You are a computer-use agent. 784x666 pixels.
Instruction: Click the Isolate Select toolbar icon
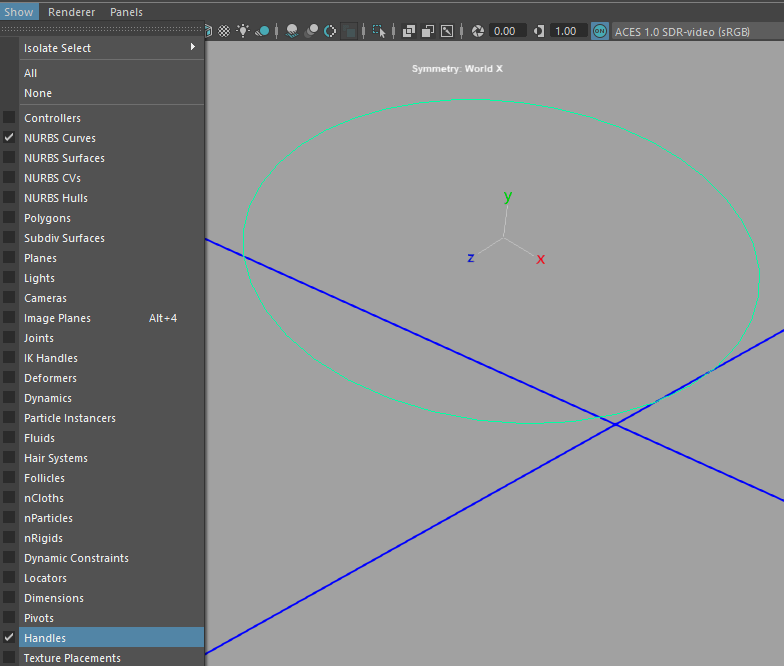pyautogui.click(x=379, y=31)
